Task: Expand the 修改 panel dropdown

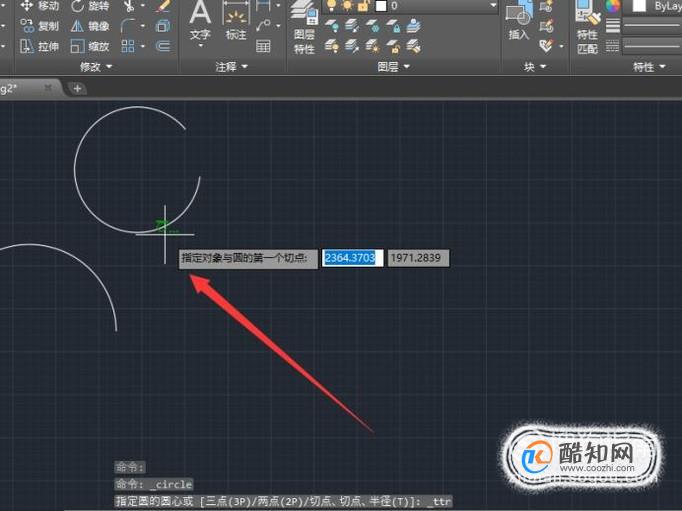Action: click(x=96, y=67)
